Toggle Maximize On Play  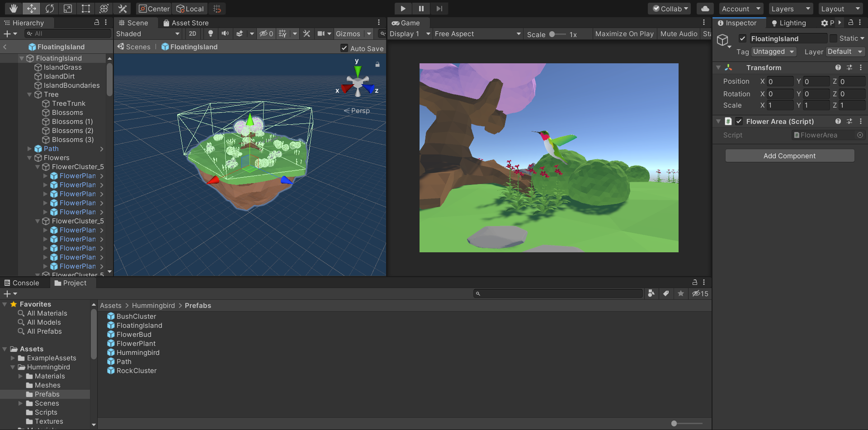624,33
